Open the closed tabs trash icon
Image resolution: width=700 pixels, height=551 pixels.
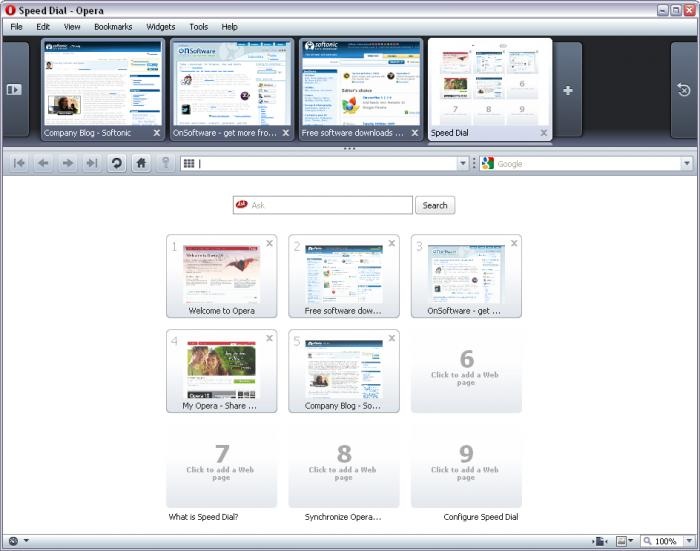coord(684,90)
